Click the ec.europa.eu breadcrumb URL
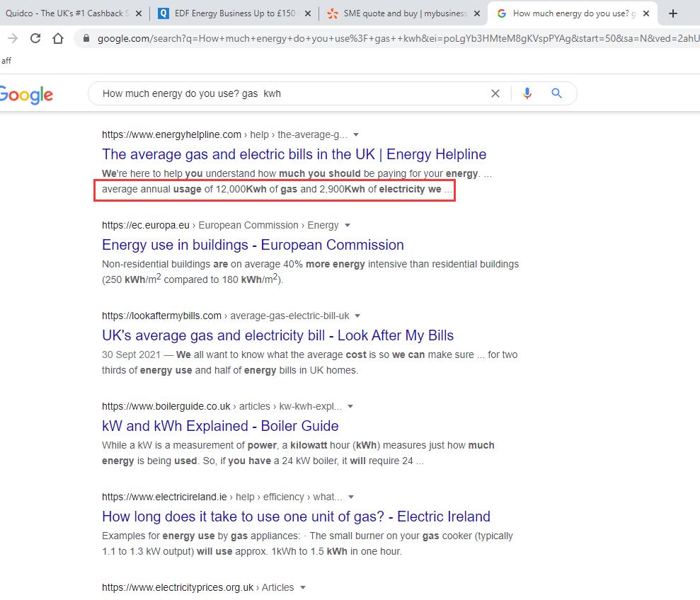Image resolution: width=700 pixels, height=600 pixels. pos(220,225)
